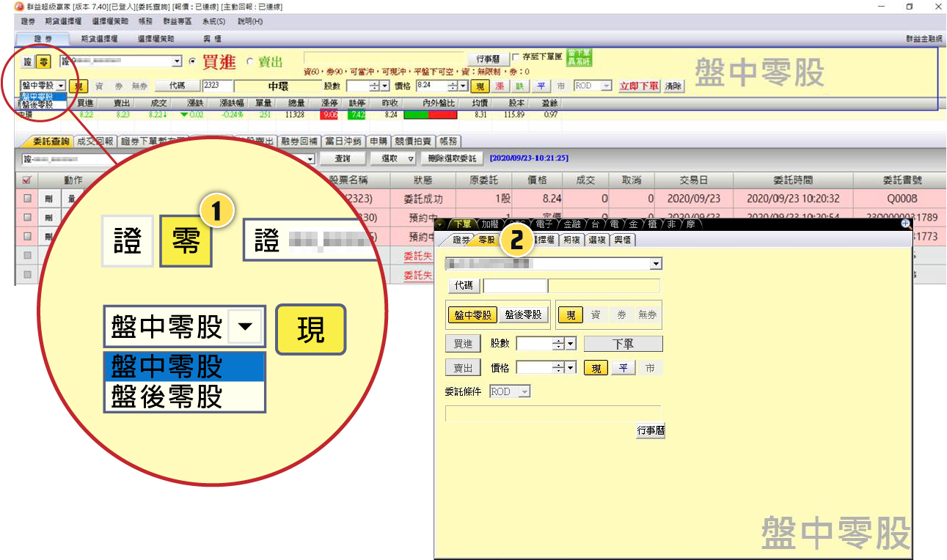Open the 當日沖銷 tab
Viewport: 947px width, 560px height.
343,141
